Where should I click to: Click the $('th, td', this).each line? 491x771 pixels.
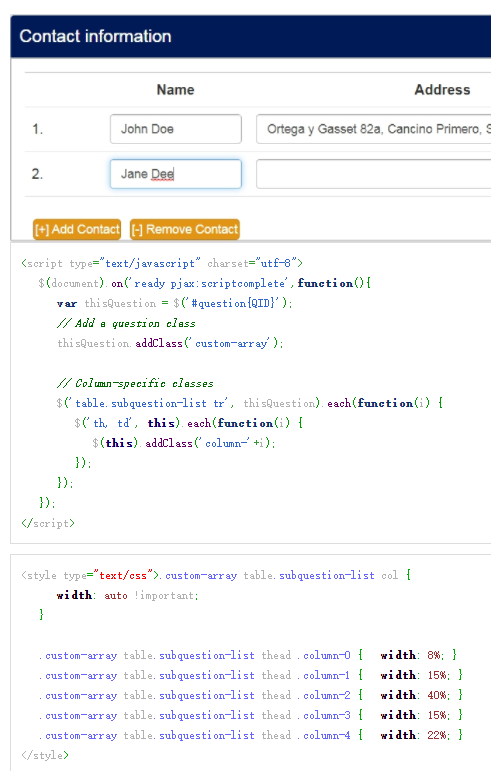[x=189, y=423]
